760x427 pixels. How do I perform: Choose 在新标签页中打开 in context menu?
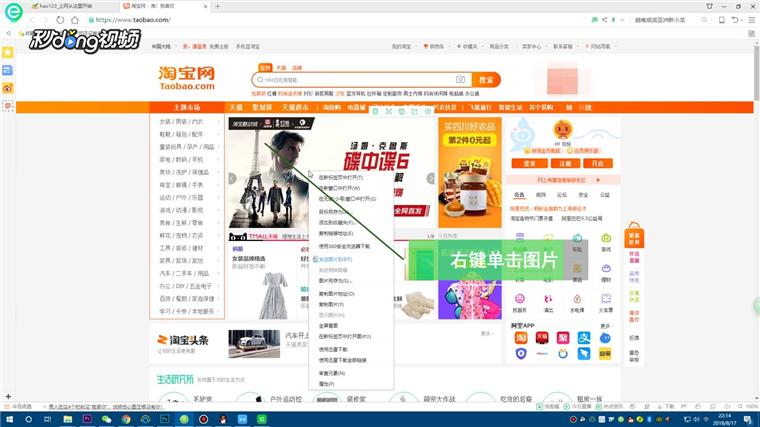pyautogui.click(x=350, y=177)
